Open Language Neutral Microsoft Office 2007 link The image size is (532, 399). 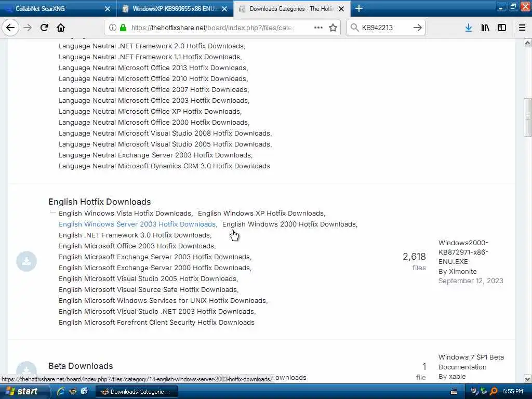click(153, 89)
